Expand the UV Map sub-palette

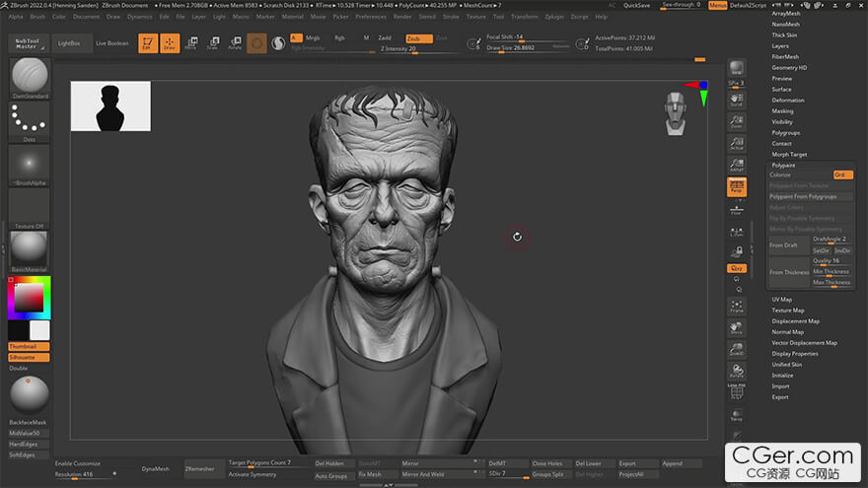pyautogui.click(x=781, y=300)
